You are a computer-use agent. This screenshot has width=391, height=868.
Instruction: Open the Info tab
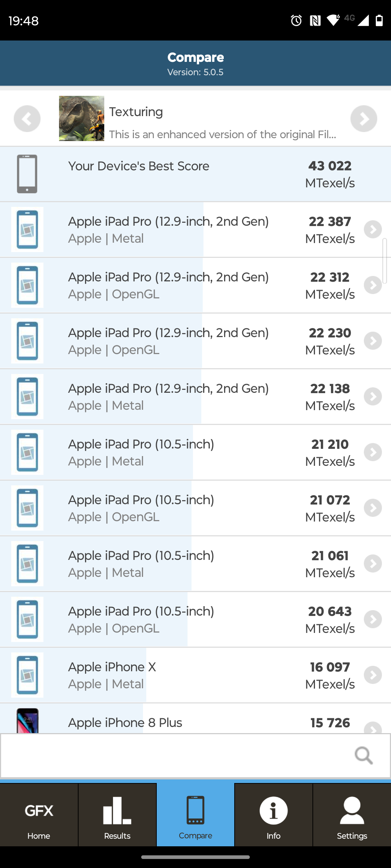[x=273, y=815]
